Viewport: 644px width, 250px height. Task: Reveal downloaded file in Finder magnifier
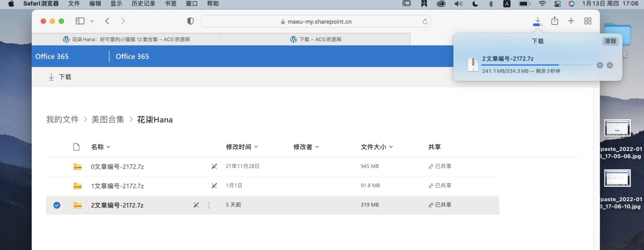[610, 65]
